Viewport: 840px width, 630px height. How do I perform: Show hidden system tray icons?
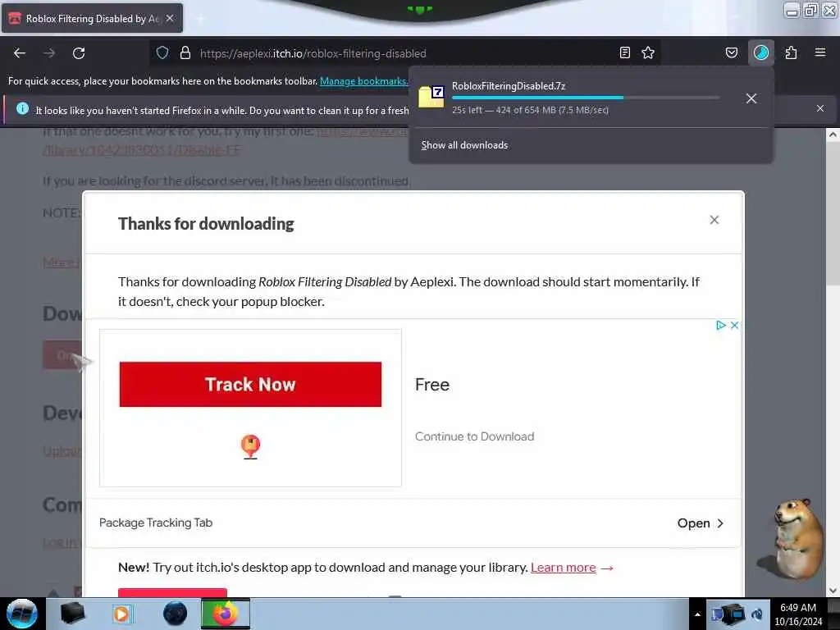[697, 614]
